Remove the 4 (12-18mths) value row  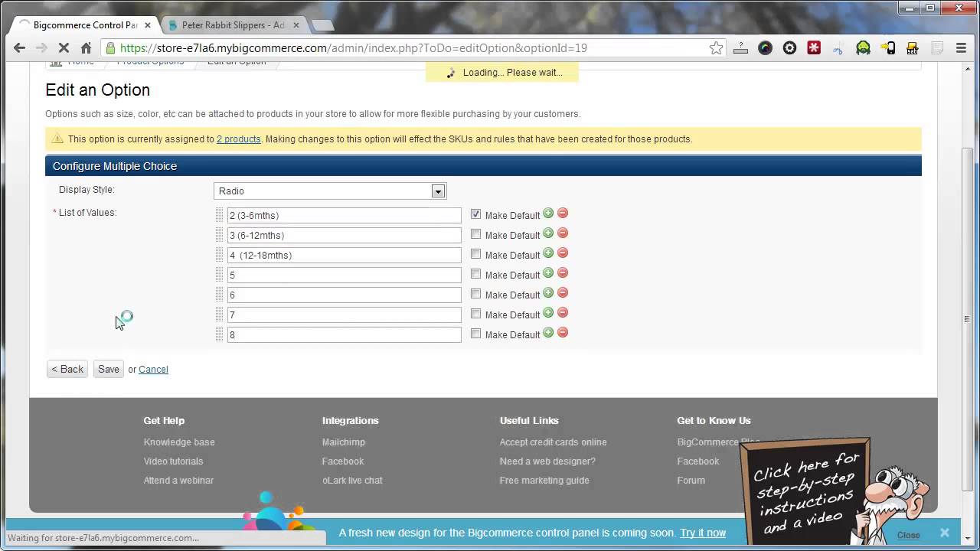click(563, 253)
